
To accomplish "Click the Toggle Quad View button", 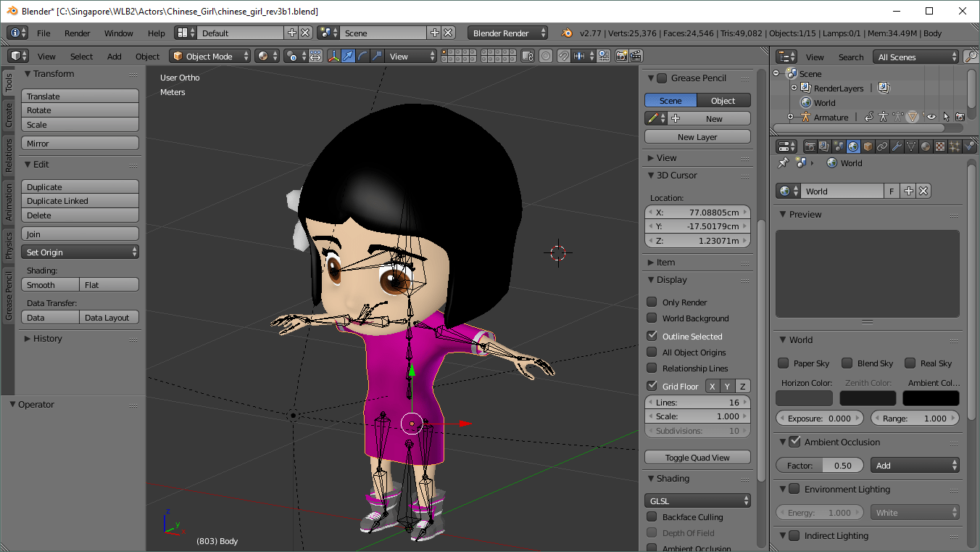I will [x=697, y=457].
